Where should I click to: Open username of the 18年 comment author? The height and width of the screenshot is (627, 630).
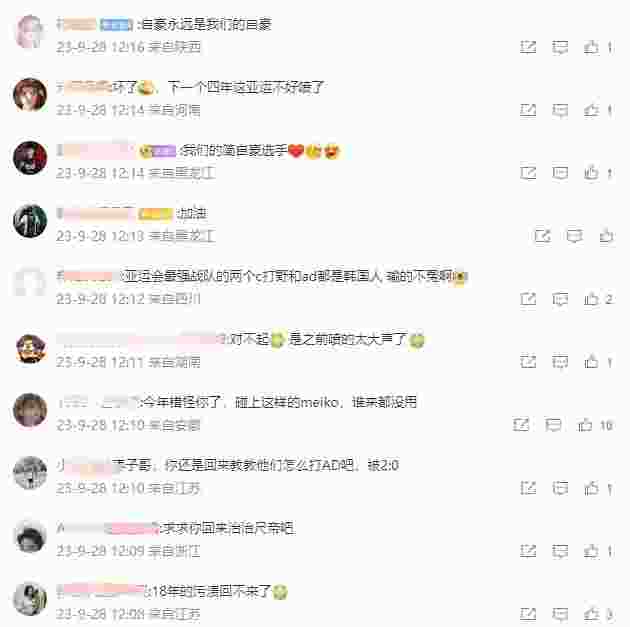pos(100,591)
